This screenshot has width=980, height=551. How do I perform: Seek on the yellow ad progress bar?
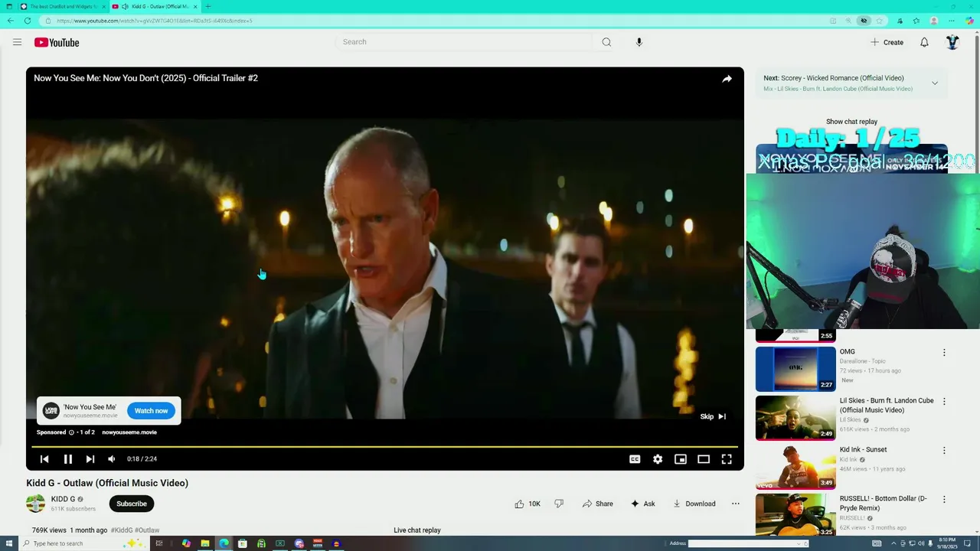point(384,446)
